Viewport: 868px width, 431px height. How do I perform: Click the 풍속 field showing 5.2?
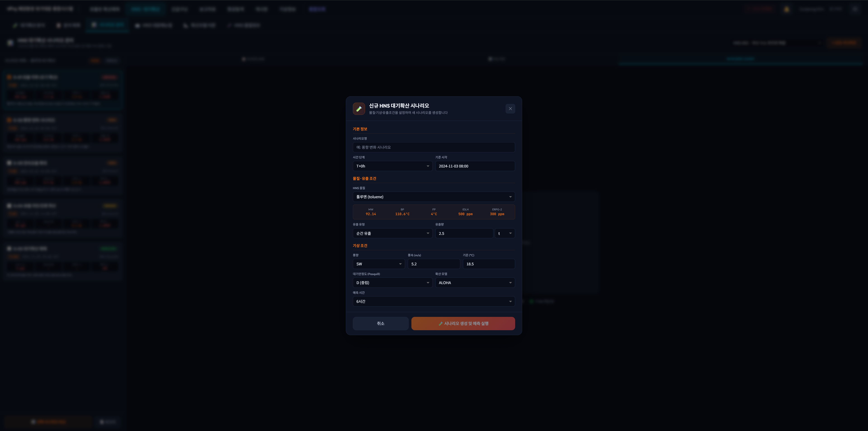[x=433, y=264]
